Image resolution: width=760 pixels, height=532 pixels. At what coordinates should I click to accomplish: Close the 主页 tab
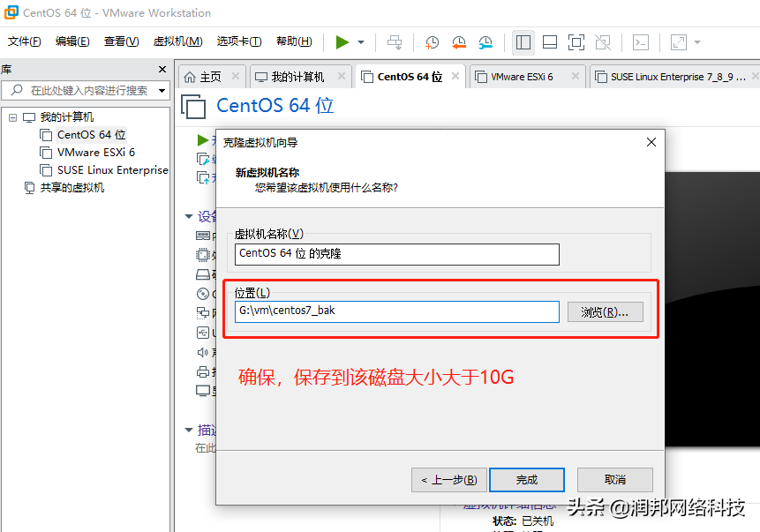click(236, 76)
